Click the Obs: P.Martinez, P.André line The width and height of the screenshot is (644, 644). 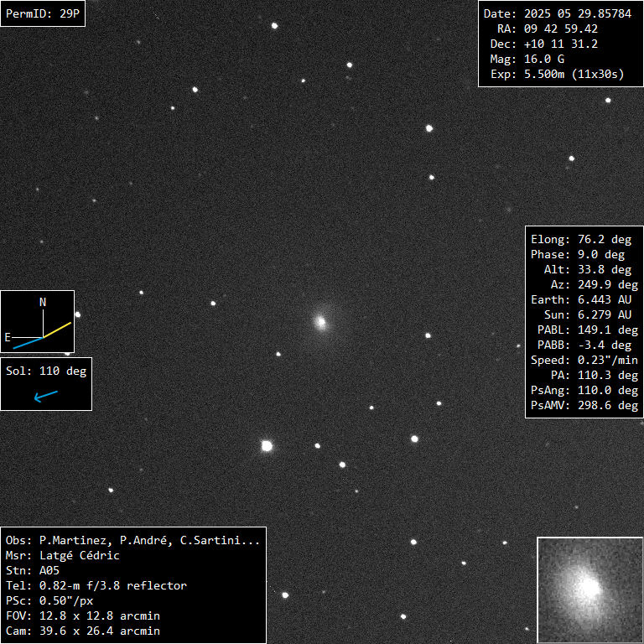(x=133, y=541)
